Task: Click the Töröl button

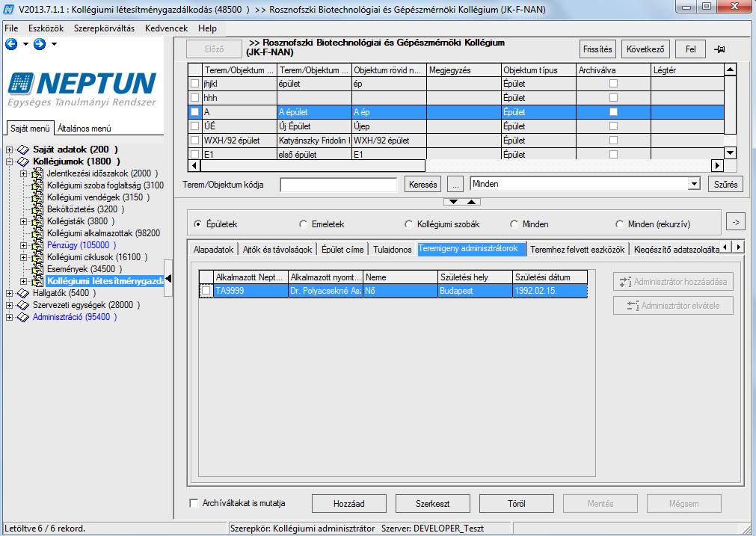Action: pos(517,504)
